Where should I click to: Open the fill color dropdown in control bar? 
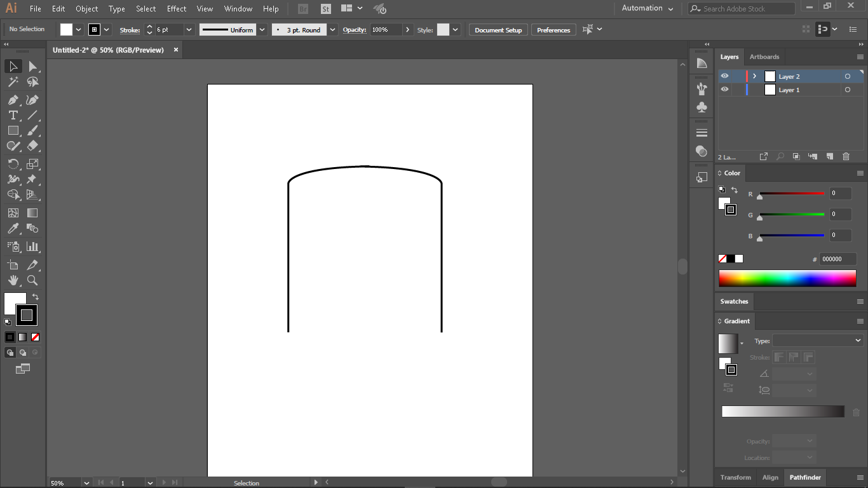[79, 30]
